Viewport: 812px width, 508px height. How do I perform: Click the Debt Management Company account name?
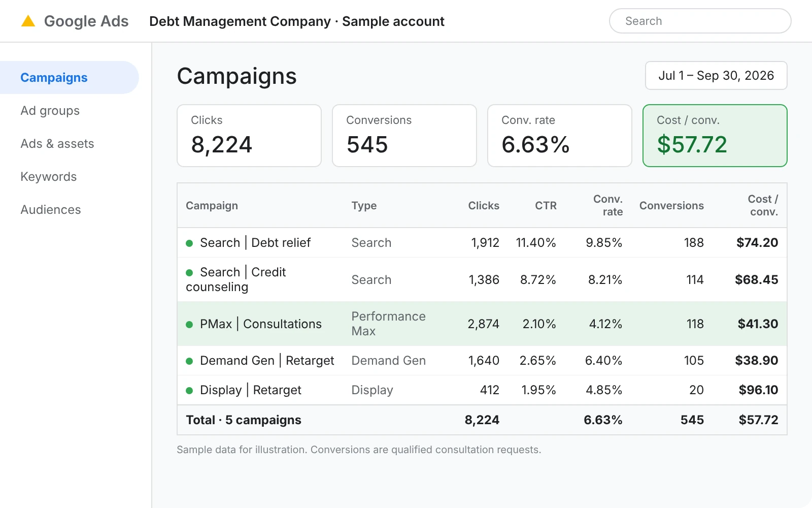click(240, 21)
